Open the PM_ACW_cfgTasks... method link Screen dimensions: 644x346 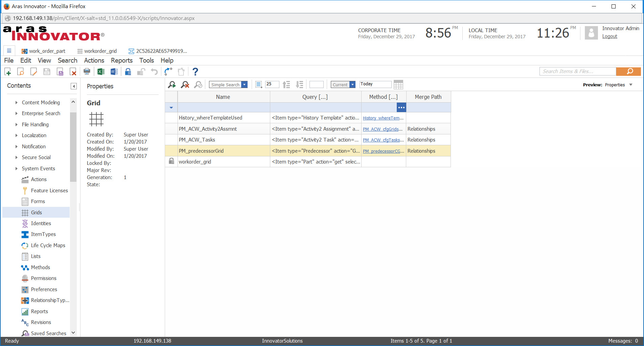pyautogui.click(x=383, y=140)
